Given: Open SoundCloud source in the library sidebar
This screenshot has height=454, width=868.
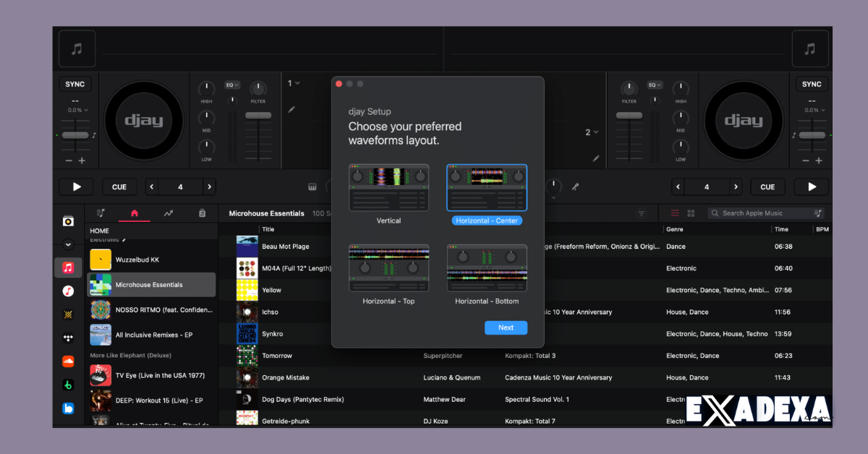Looking at the screenshot, I should 68,361.
